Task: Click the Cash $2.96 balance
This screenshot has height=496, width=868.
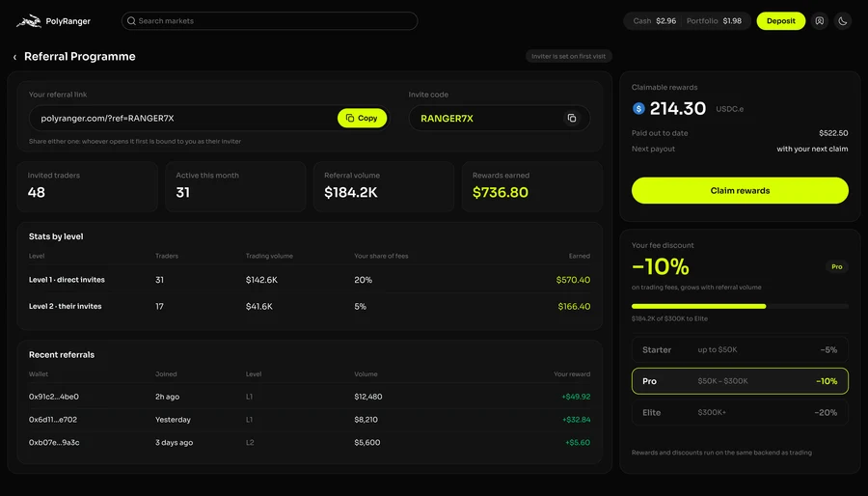Action: pos(654,21)
